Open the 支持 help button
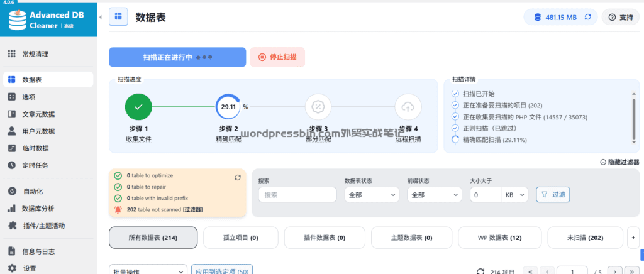 tap(621, 17)
